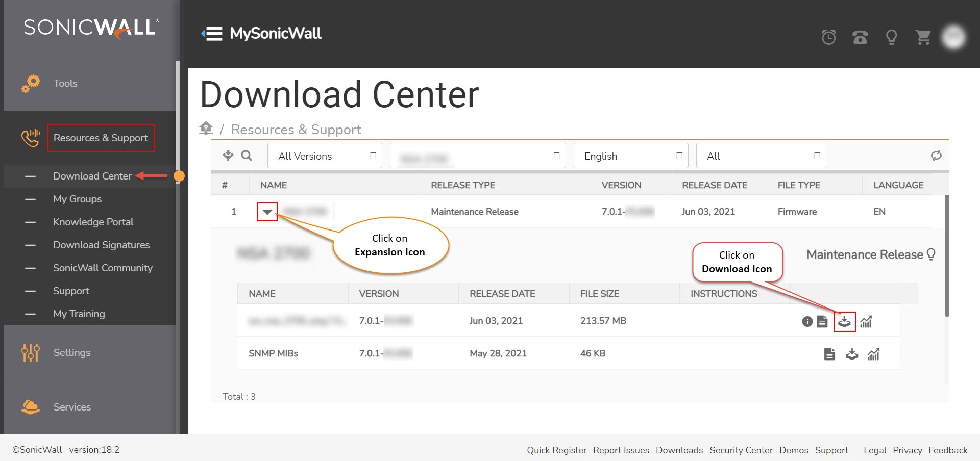Click the Report Issues footer link

click(x=621, y=450)
